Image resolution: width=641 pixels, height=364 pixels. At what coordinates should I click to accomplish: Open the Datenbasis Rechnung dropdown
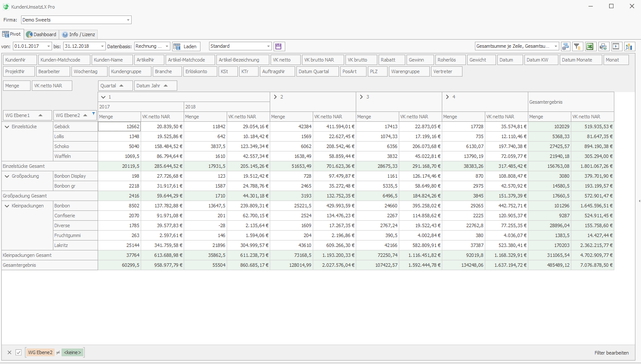click(166, 46)
